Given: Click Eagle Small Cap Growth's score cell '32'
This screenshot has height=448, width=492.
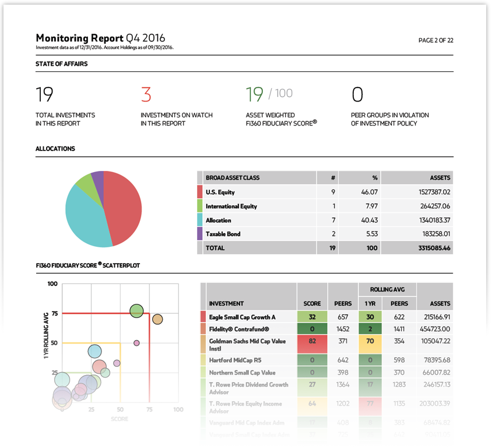Looking at the screenshot, I should coord(312,317).
